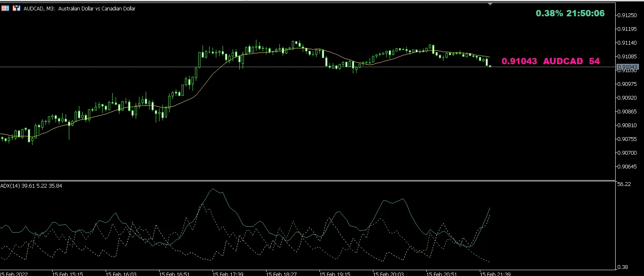Image resolution: width=644 pixels, height=276 pixels.
Task: Click the triangle marker above the chart area
Action: pos(489,4)
